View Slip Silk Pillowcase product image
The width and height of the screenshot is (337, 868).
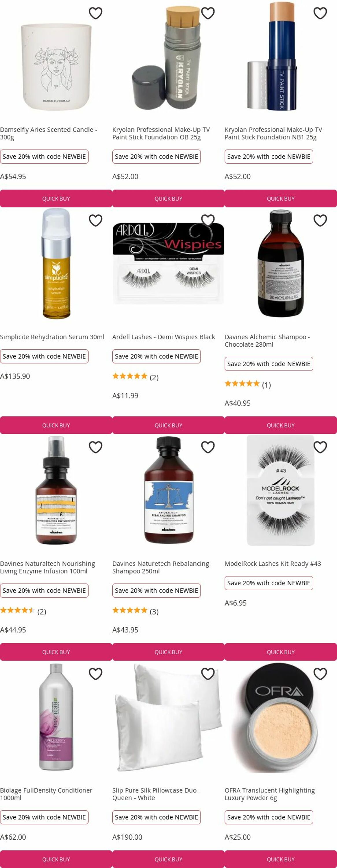point(168,718)
